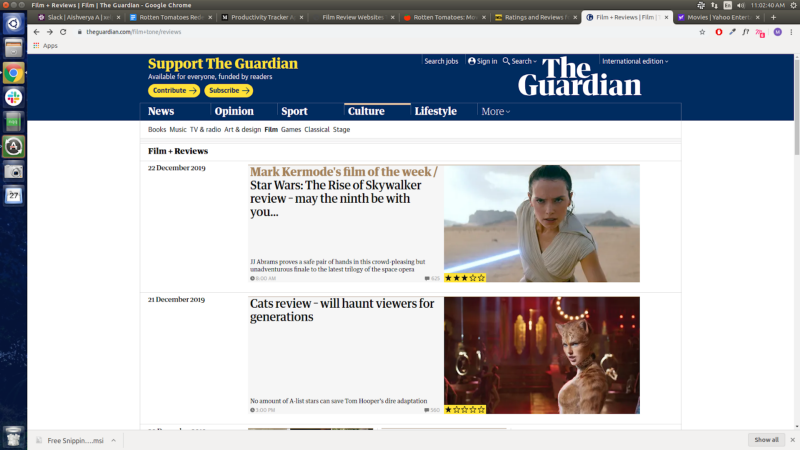
Task: Launch Chrome from Ubuntu dock
Action: tap(13, 73)
